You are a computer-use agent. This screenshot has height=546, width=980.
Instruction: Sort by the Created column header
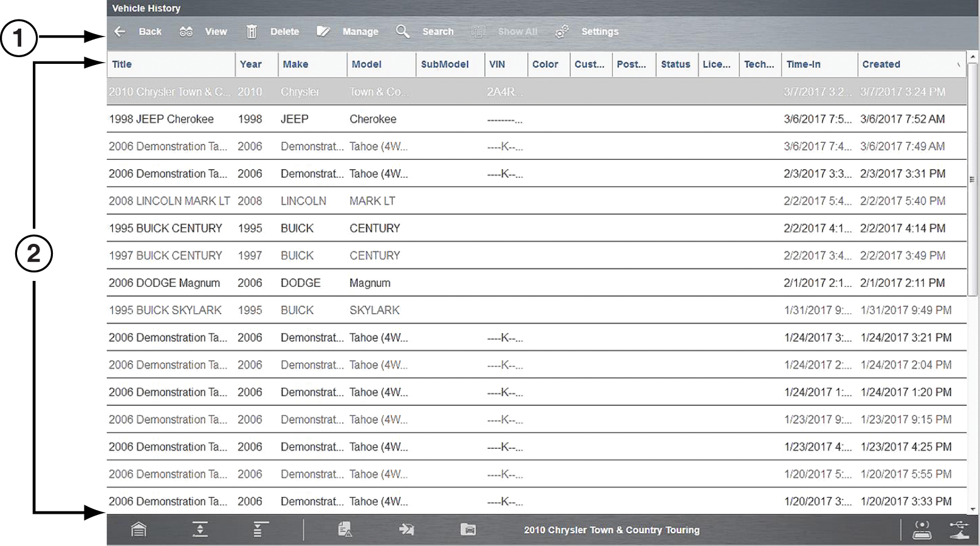(x=881, y=64)
